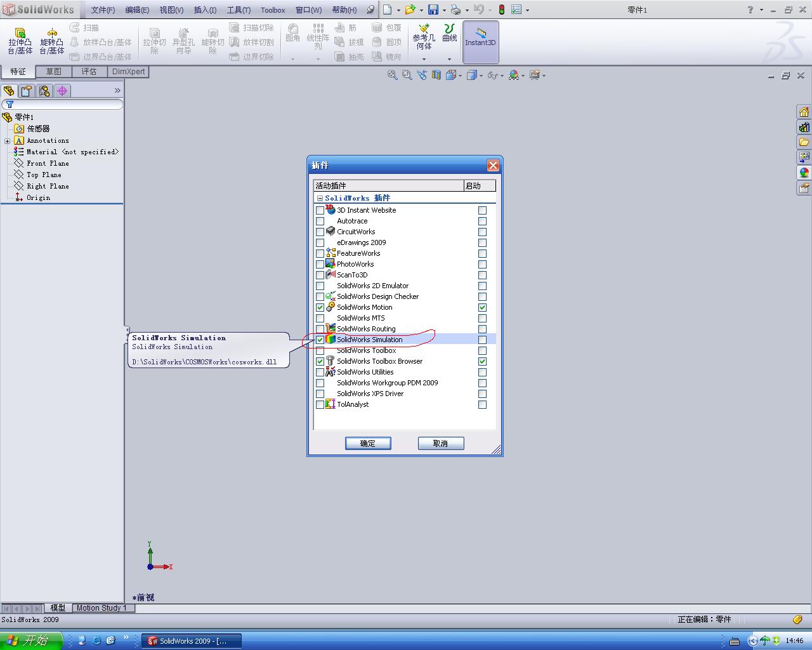The image size is (812, 650).
Task: Open the FeatureManager design tree tab icon
Action: [x=9, y=91]
